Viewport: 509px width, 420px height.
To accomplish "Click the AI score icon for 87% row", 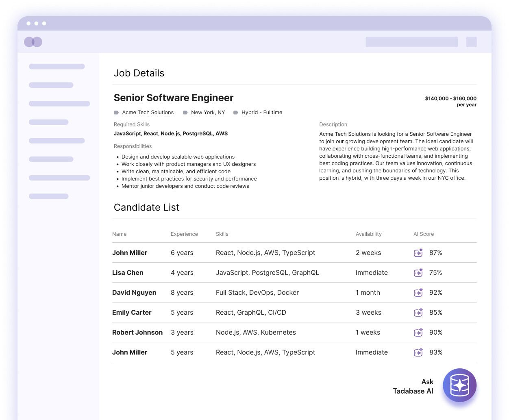I will pyautogui.click(x=418, y=252).
